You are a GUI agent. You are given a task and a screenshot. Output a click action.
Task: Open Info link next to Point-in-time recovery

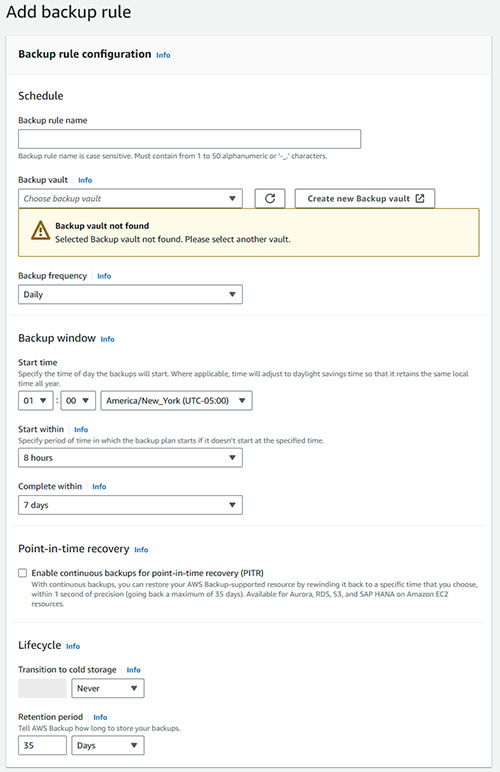tap(141, 549)
